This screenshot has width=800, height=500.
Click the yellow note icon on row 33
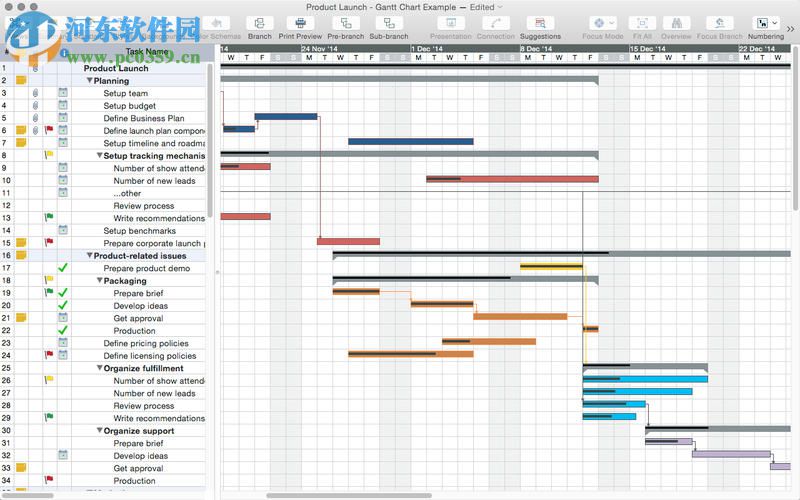click(21, 468)
